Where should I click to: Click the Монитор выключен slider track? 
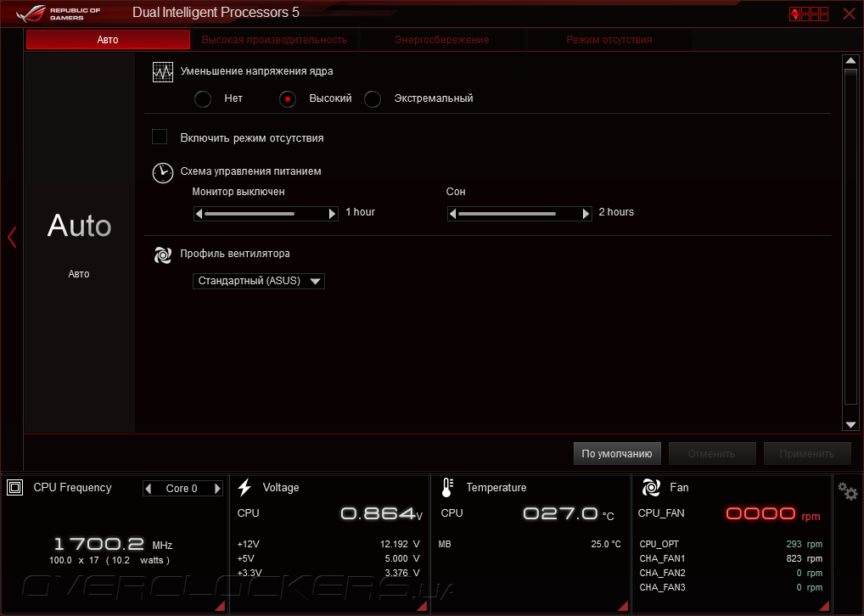[266, 214]
